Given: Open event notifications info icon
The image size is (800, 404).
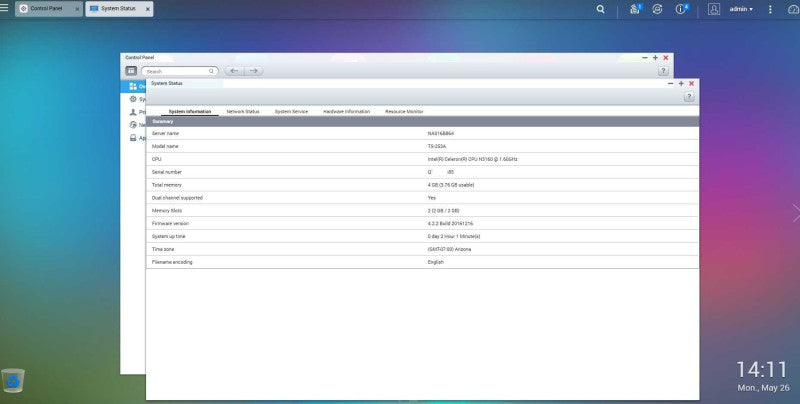Looking at the screenshot, I should (681, 9).
